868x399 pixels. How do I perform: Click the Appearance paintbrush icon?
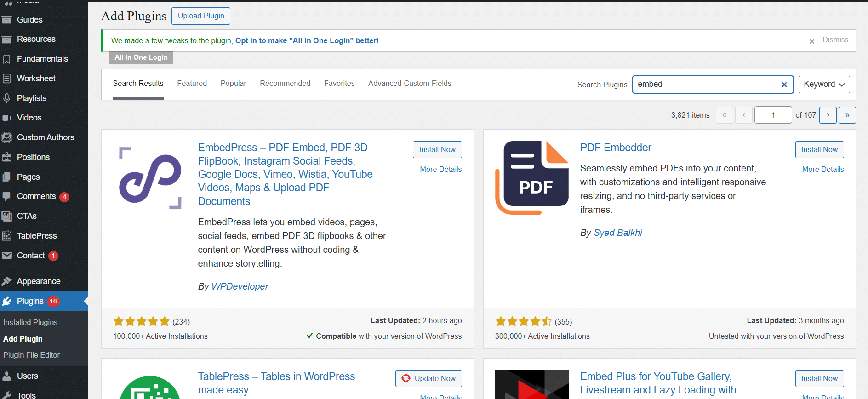point(7,281)
